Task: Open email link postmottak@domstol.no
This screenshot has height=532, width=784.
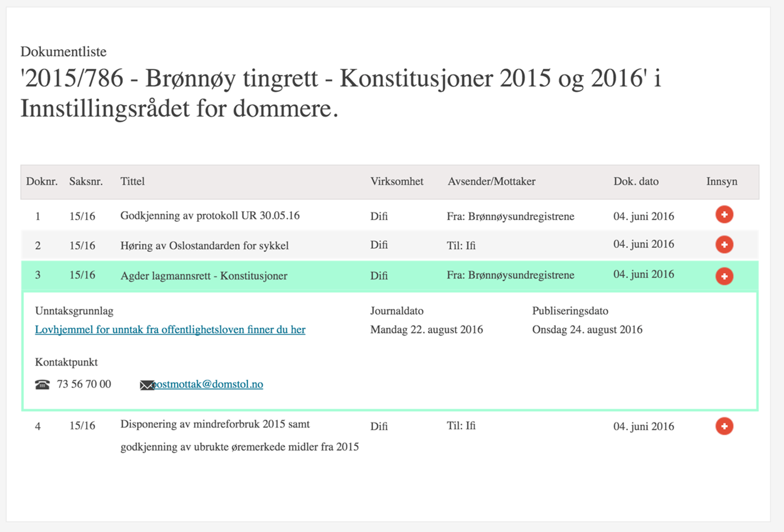Action: click(x=208, y=384)
